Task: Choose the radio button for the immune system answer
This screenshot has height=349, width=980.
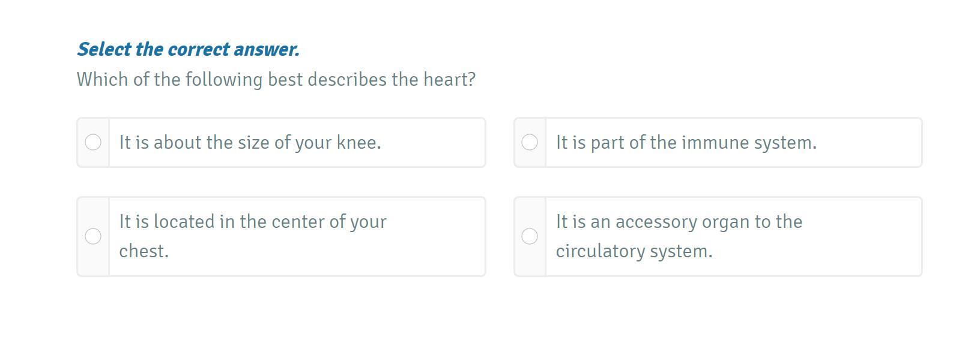Action: click(530, 142)
